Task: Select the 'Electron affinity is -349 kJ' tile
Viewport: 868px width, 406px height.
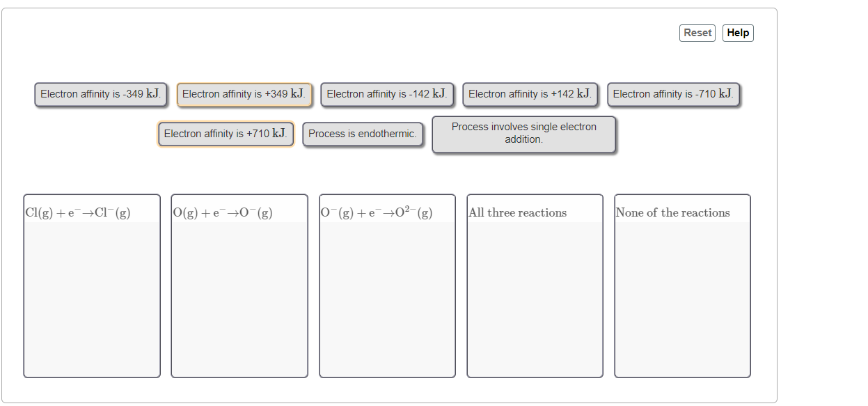Action: 100,94
